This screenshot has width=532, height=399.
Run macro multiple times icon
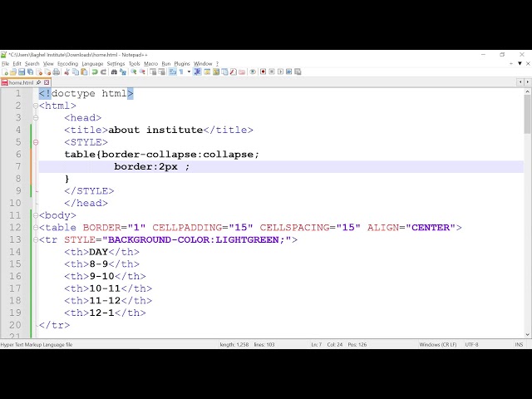(288, 71)
